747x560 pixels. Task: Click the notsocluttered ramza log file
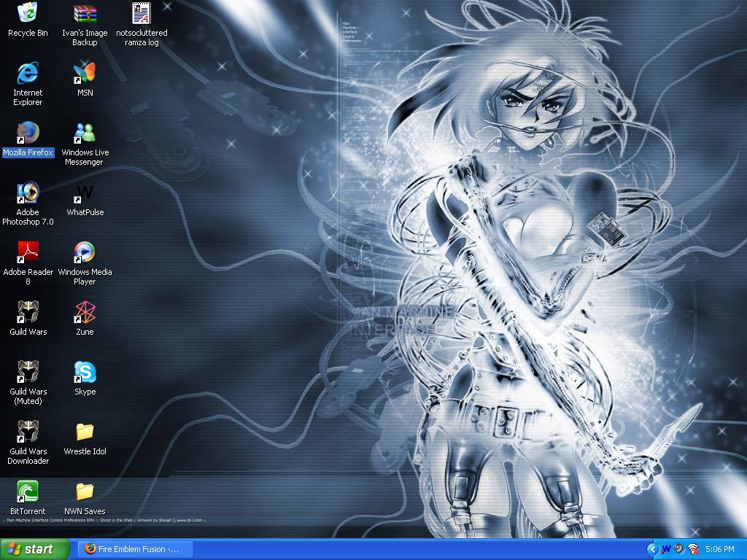[x=142, y=14]
